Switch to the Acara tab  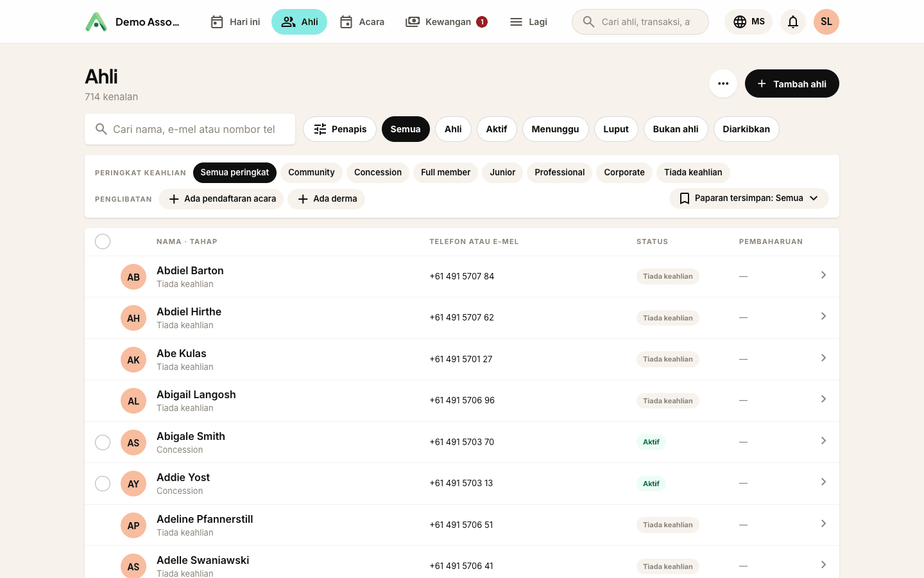click(362, 22)
